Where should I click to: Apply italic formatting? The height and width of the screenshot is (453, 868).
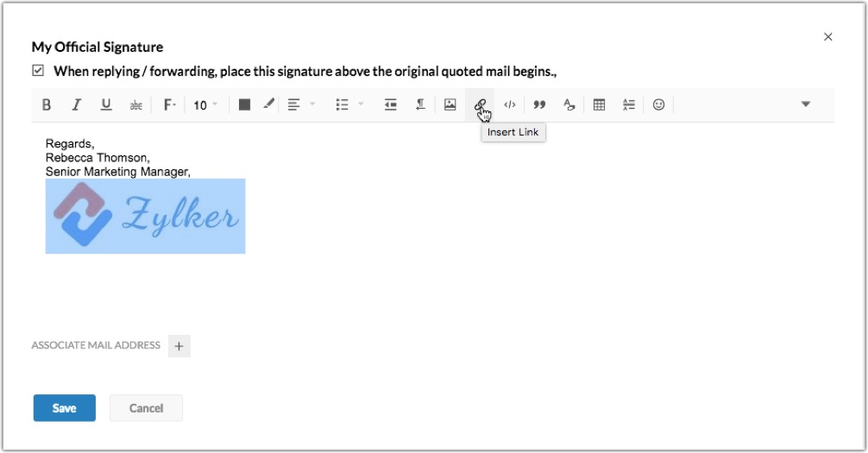coord(77,104)
